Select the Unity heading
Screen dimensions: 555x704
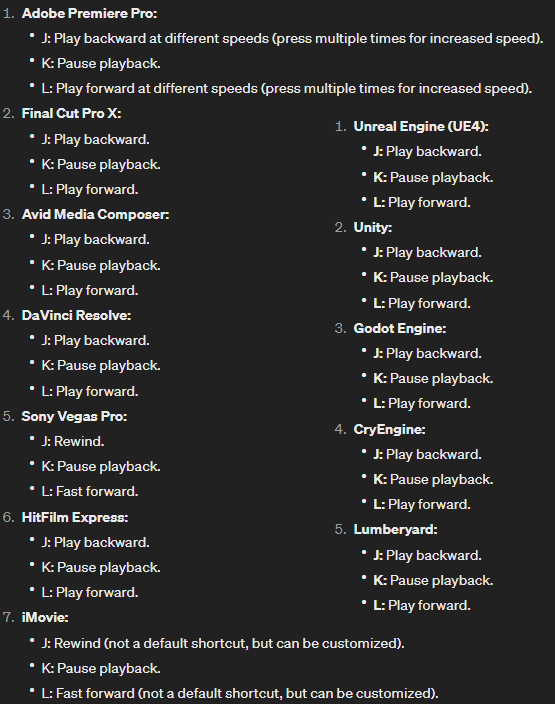pyautogui.click(x=373, y=228)
